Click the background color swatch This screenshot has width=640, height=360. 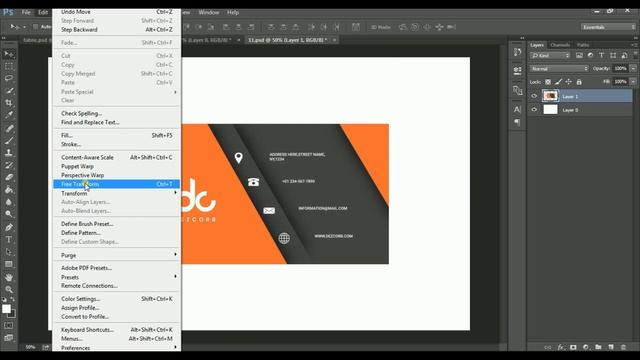click(13, 314)
